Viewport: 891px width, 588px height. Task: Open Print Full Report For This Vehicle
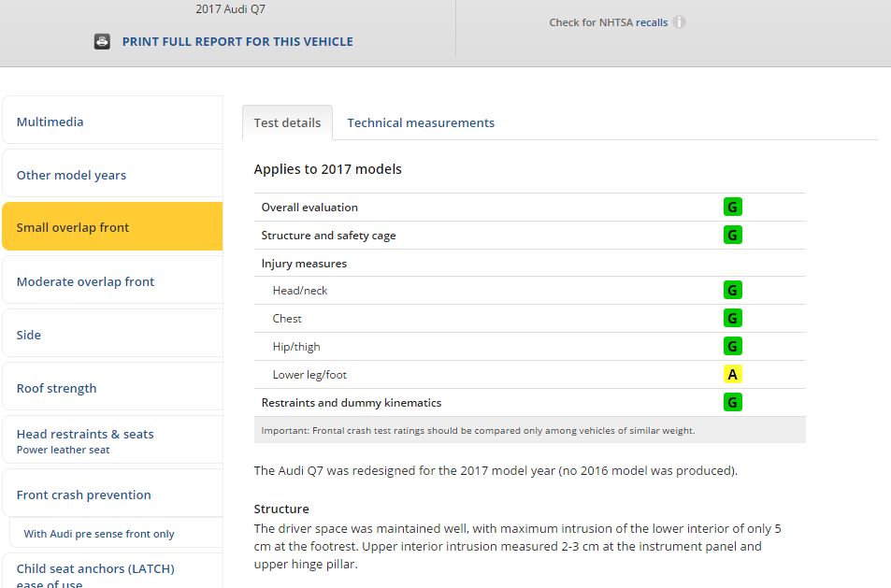[x=237, y=41]
